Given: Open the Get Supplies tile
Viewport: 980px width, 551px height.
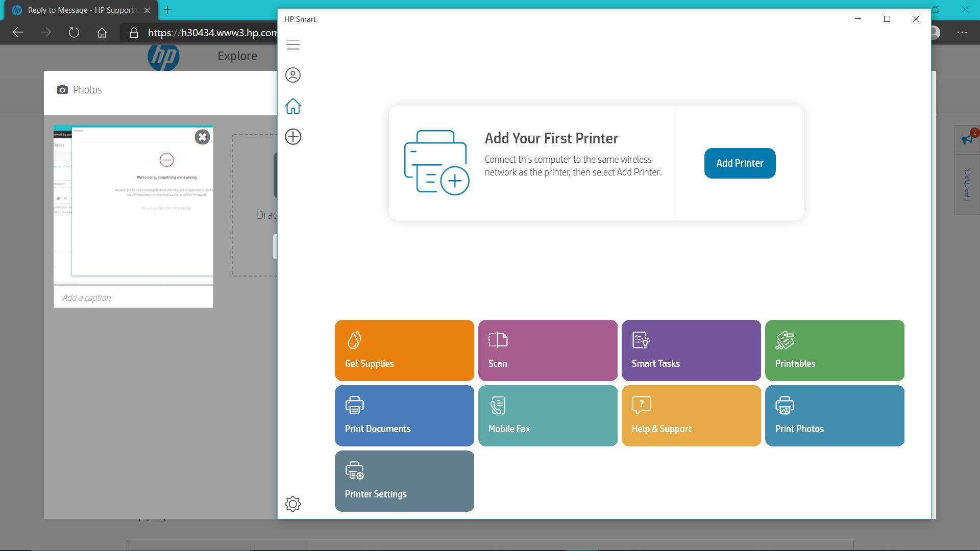Looking at the screenshot, I should coord(404,350).
